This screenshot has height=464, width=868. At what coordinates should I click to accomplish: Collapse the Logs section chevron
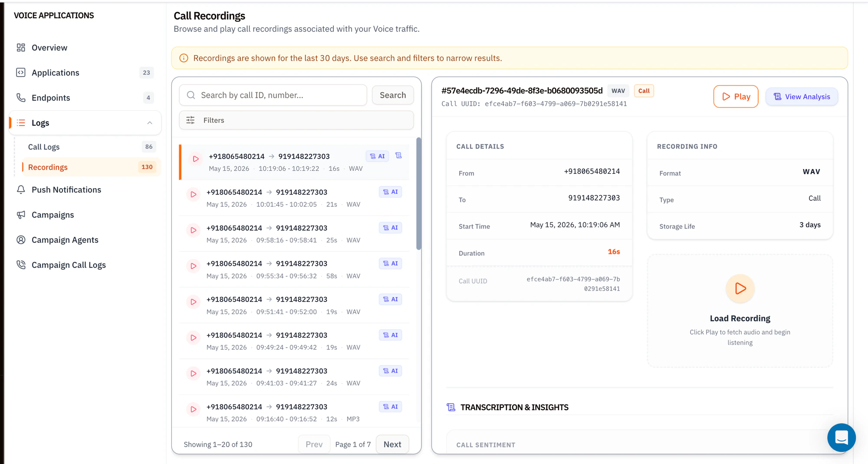pyautogui.click(x=150, y=123)
